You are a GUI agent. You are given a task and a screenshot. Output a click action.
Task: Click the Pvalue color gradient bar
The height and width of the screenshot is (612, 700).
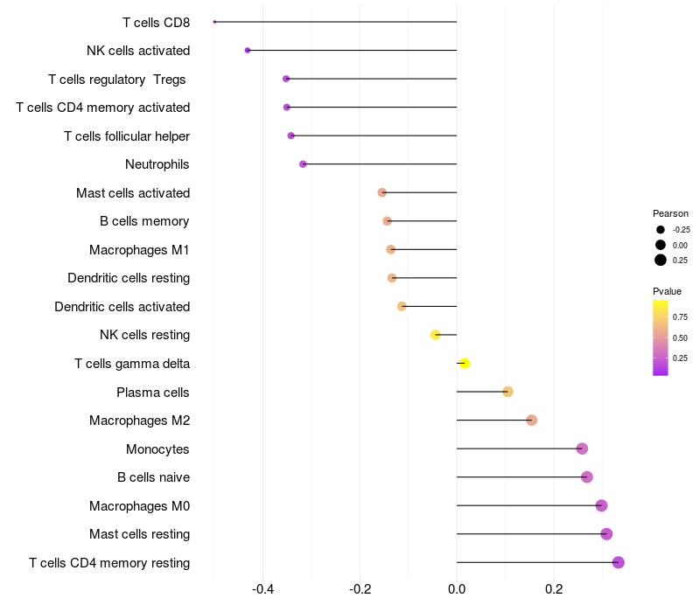[661, 337]
